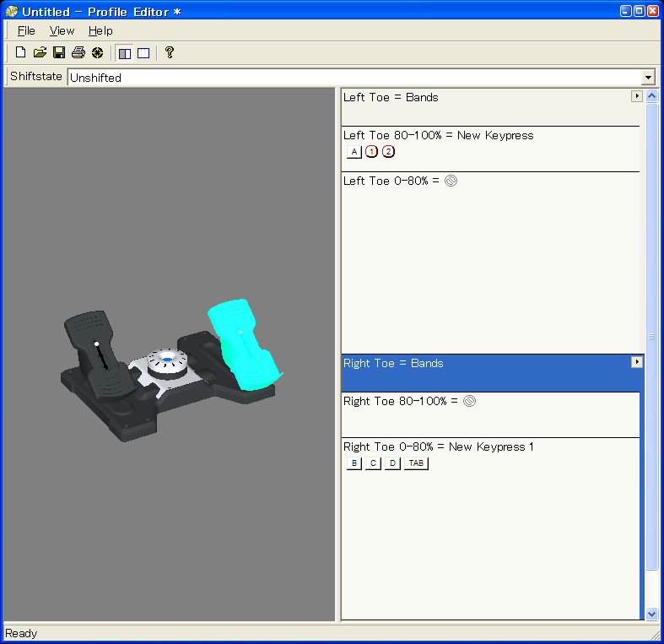Click the scroll down arrow of list panel
664x644 pixels.
coord(651,614)
